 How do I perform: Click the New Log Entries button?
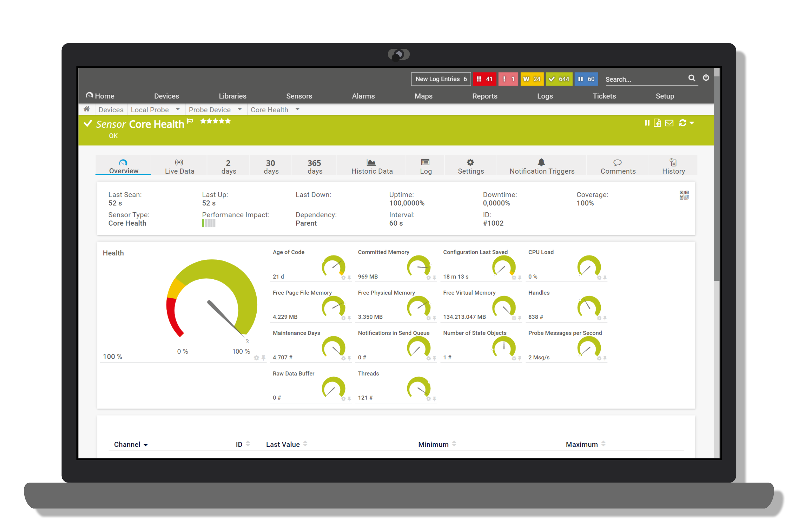point(441,79)
